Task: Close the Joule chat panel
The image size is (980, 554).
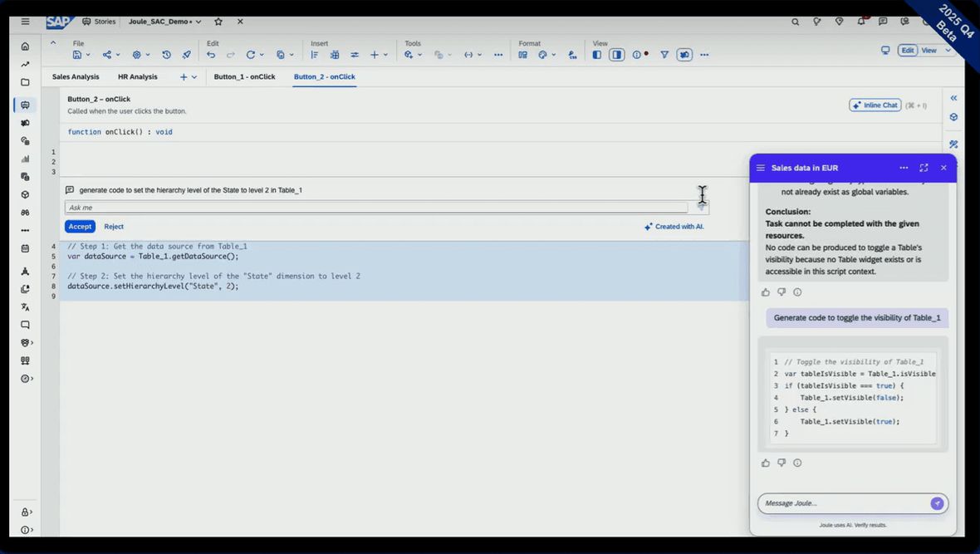Action: 943,168
